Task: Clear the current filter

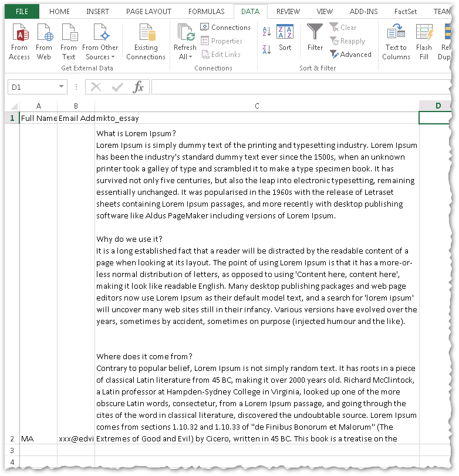Action: [x=343, y=28]
